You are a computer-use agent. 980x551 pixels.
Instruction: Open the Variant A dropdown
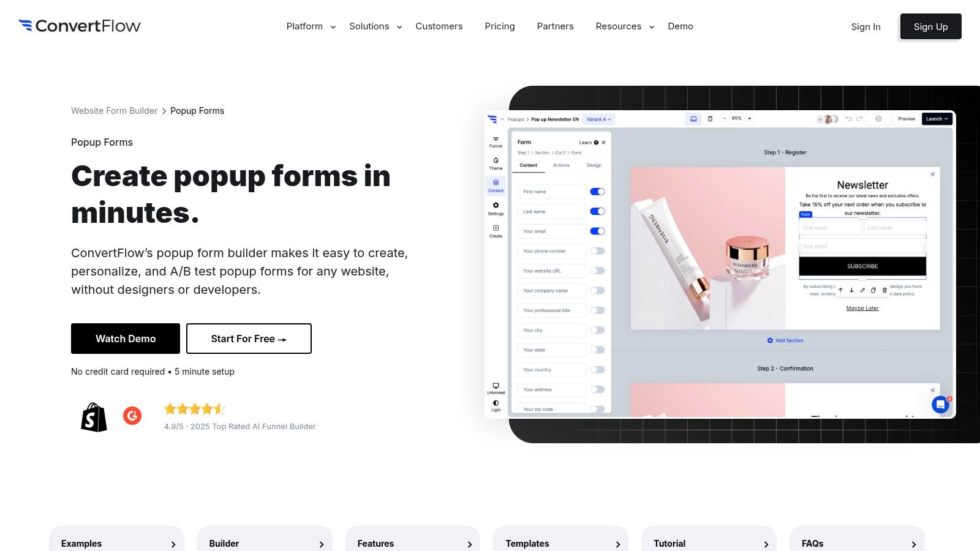[598, 119]
